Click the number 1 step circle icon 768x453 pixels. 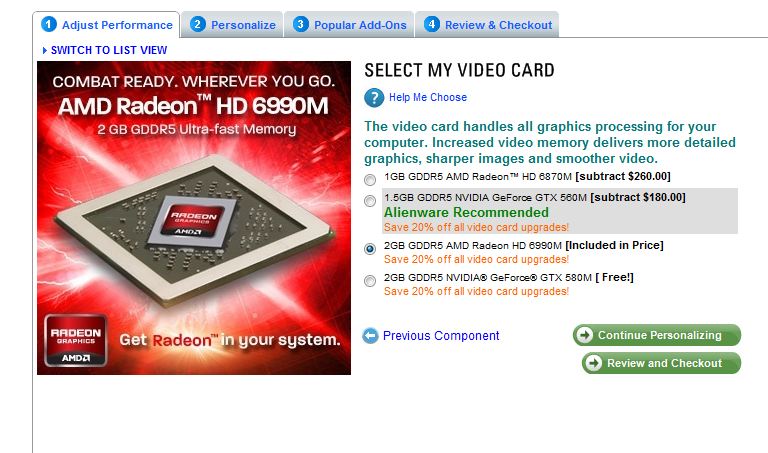point(49,24)
